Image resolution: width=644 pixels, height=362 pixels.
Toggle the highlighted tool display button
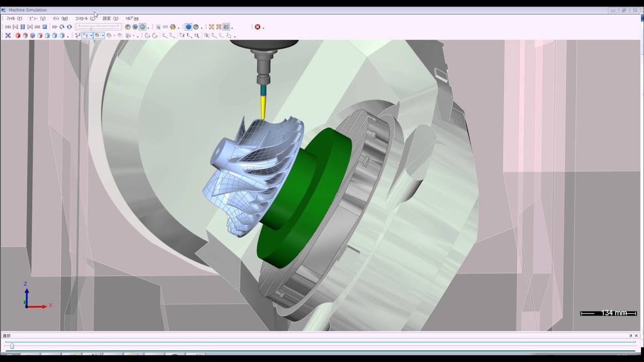[86, 36]
